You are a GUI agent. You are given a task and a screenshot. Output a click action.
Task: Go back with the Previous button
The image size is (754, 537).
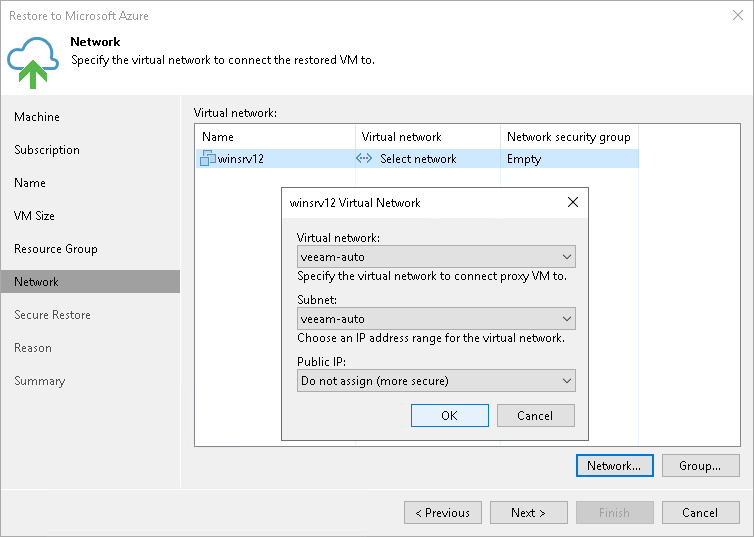[443, 512]
